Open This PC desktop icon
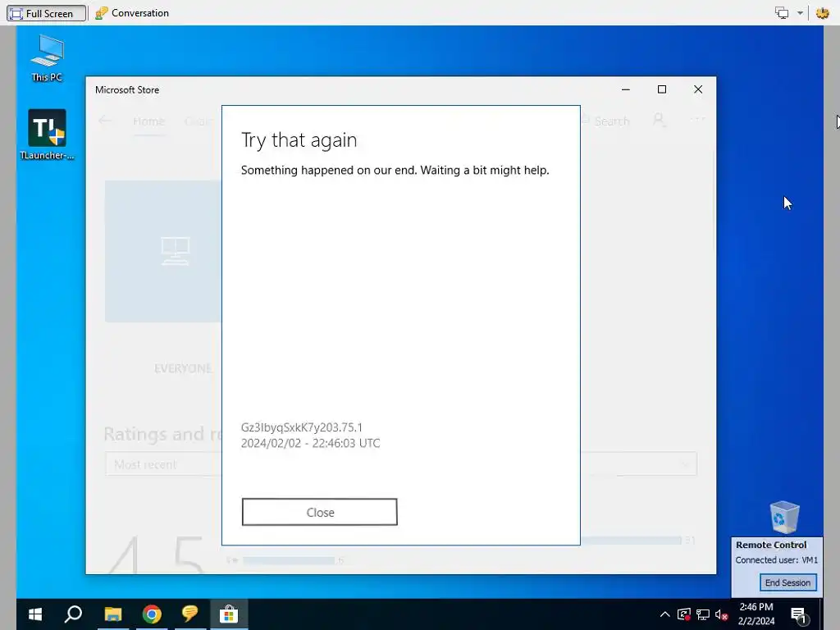840x630 pixels. (x=47, y=58)
